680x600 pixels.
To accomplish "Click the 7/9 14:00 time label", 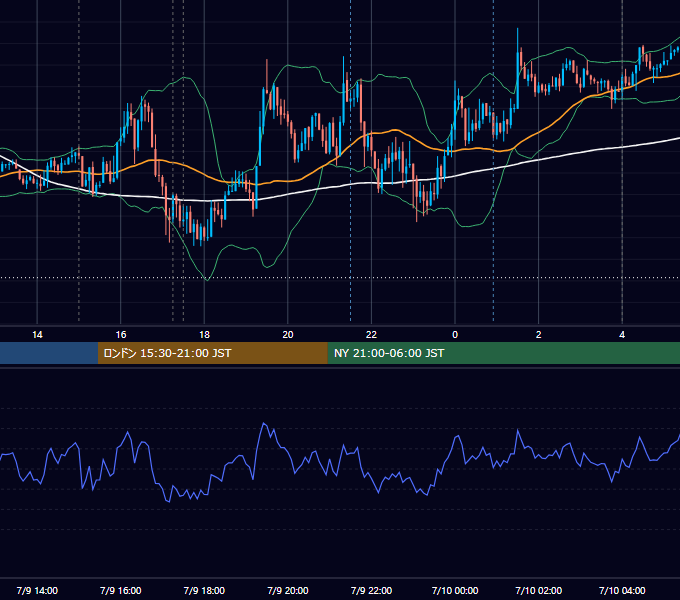I will [x=37, y=590].
